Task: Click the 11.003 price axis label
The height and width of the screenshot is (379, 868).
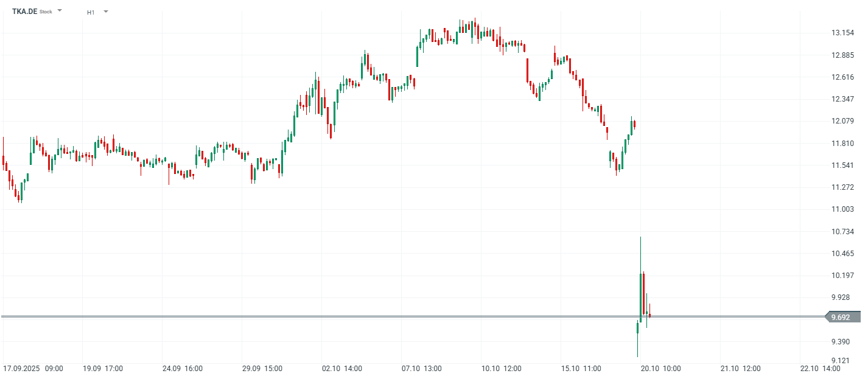Action: [844, 209]
